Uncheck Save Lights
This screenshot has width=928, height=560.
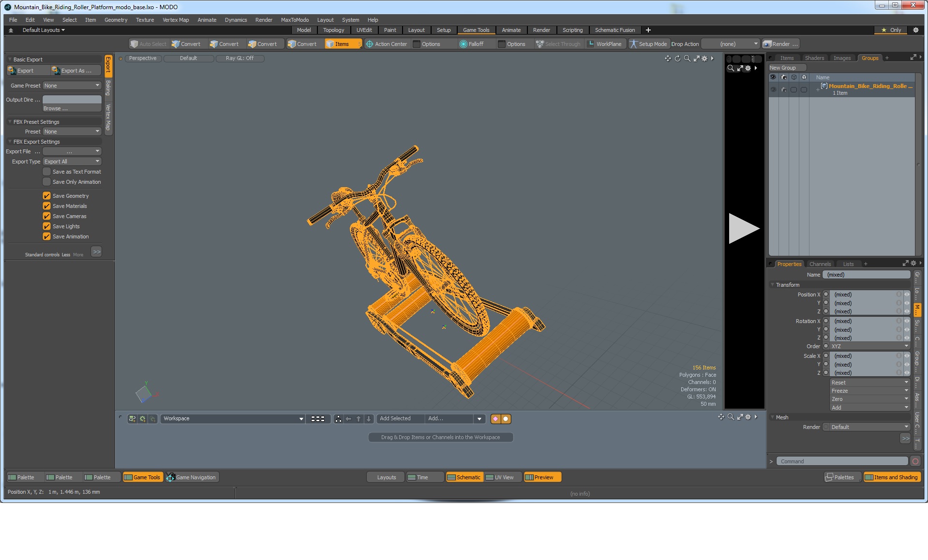coord(46,226)
